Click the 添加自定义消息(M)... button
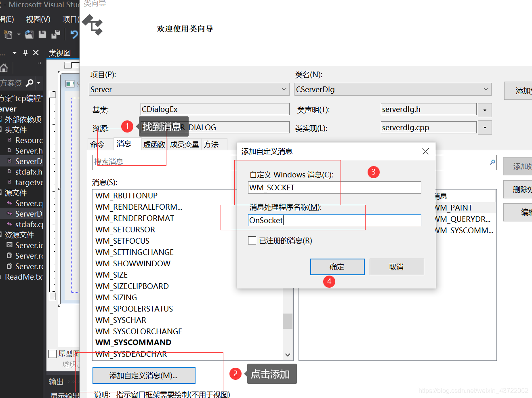532x398 pixels. tap(144, 375)
